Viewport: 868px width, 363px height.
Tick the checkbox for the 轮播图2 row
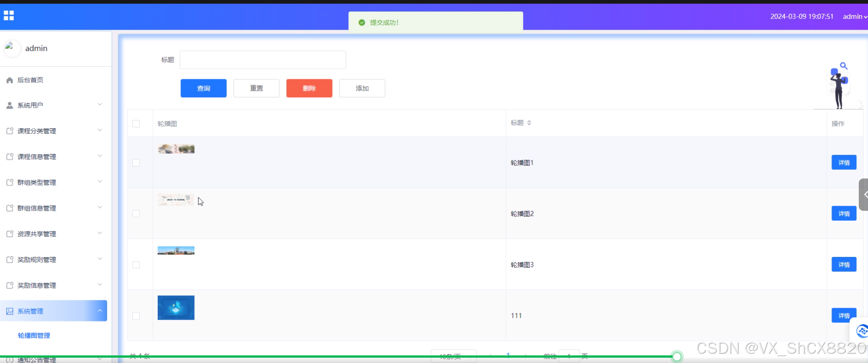[x=136, y=214]
